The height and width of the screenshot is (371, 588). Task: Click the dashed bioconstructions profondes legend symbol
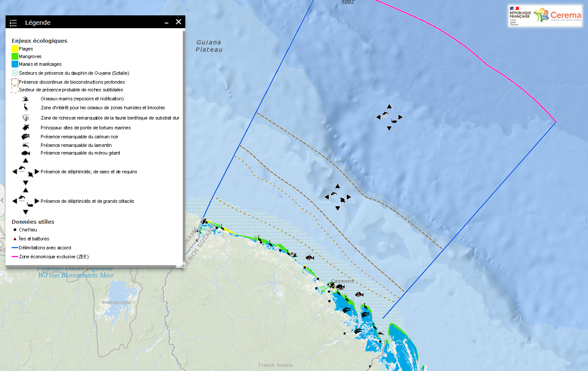click(x=15, y=82)
